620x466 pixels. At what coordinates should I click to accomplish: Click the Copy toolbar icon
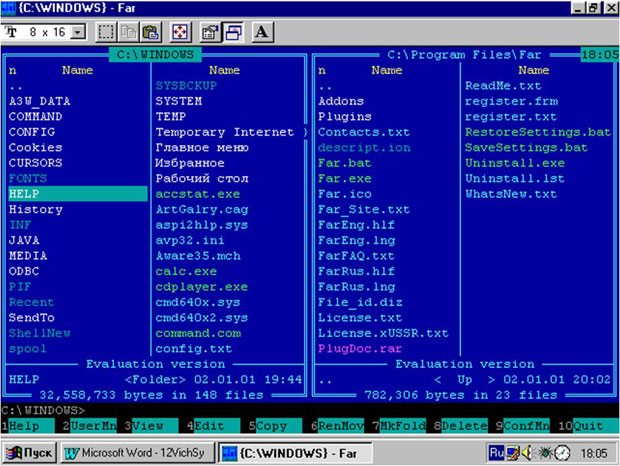tap(129, 32)
